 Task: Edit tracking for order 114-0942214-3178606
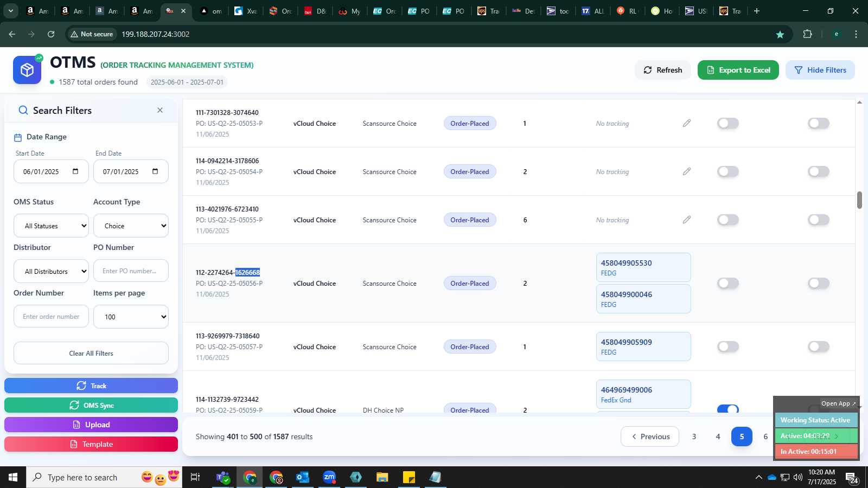click(x=687, y=171)
